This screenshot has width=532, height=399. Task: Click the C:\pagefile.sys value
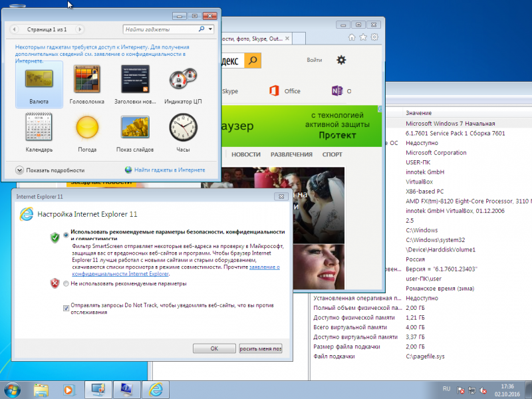tap(425, 356)
